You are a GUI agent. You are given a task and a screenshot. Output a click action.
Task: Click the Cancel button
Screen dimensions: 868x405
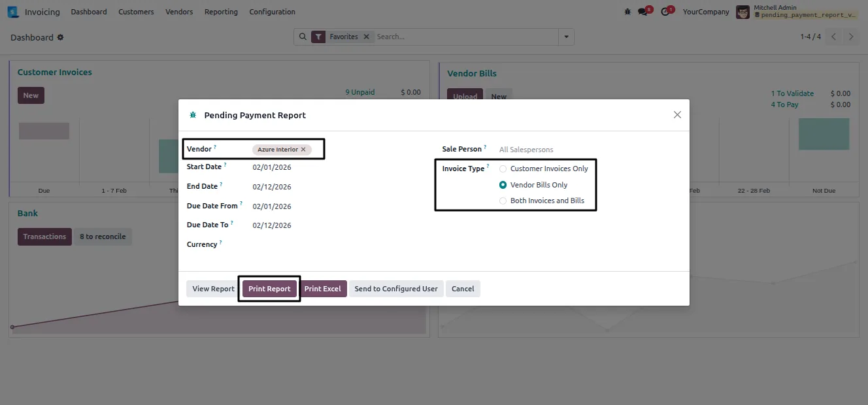click(x=463, y=289)
